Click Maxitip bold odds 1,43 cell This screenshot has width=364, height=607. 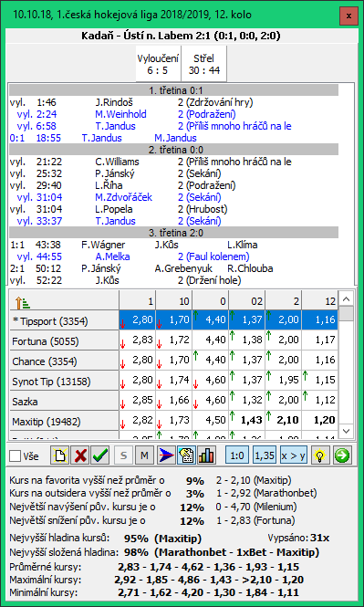(247, 421)
